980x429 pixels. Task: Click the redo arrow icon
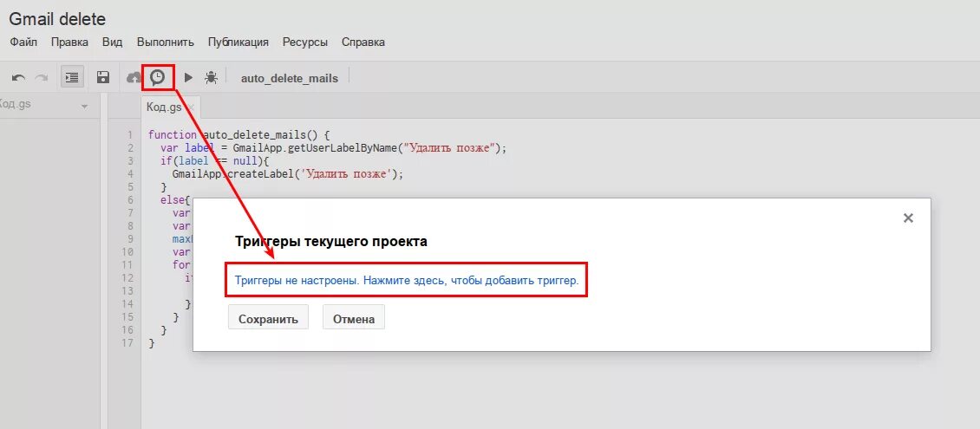point(42,78)
